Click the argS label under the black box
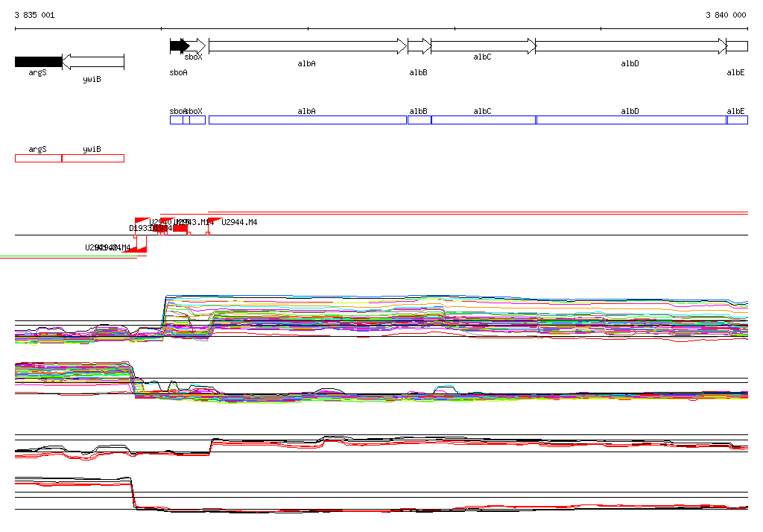Screen dimensions: 763x532 37,72
